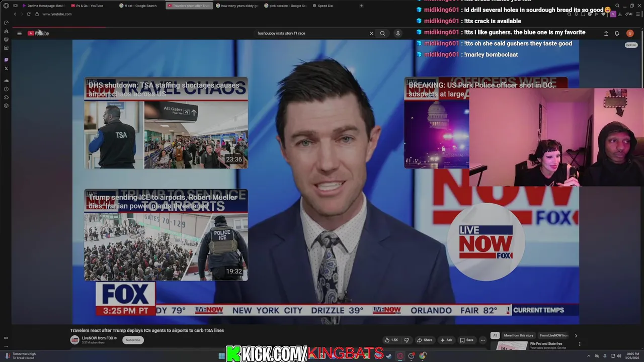Open the YouTube account avatar
This screenshot has width=644, height=362.
(x=630, y=33)
